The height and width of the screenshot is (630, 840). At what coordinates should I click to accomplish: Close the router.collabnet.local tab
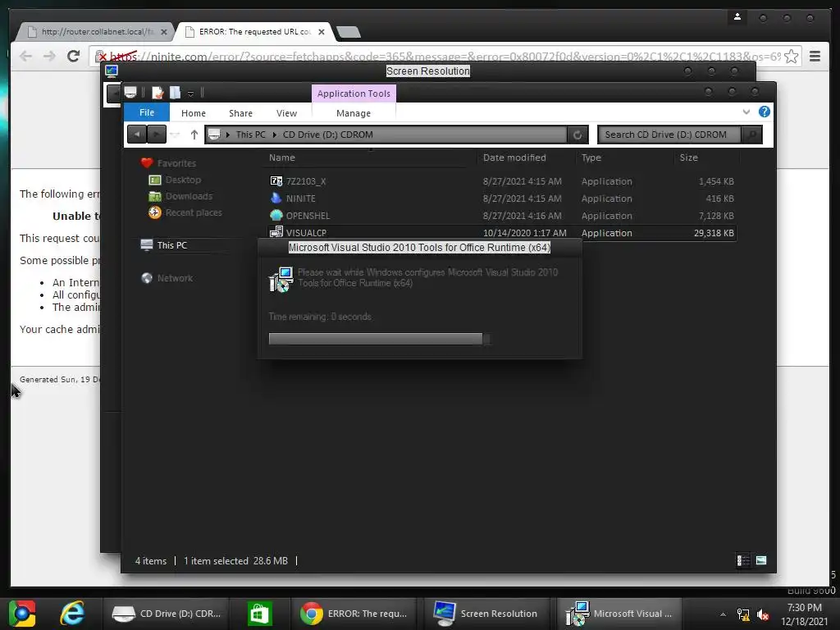pos(164,32)
